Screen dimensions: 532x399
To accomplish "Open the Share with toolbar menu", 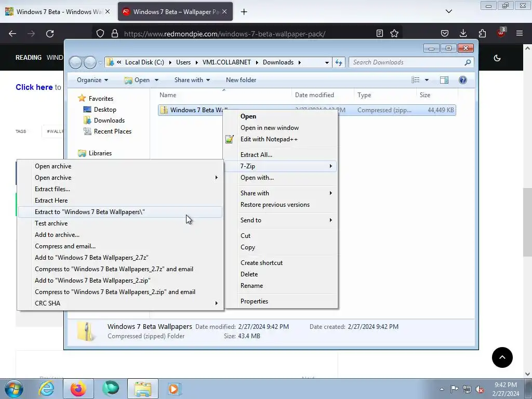I will pyautogui.click(x=192, y=80).
